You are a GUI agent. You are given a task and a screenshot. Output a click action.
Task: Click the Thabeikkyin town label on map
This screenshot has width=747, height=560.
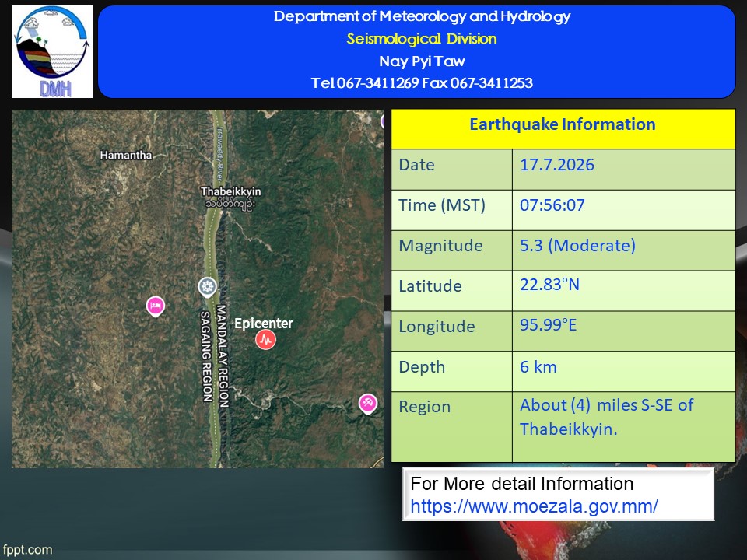(x=230, y=191)
